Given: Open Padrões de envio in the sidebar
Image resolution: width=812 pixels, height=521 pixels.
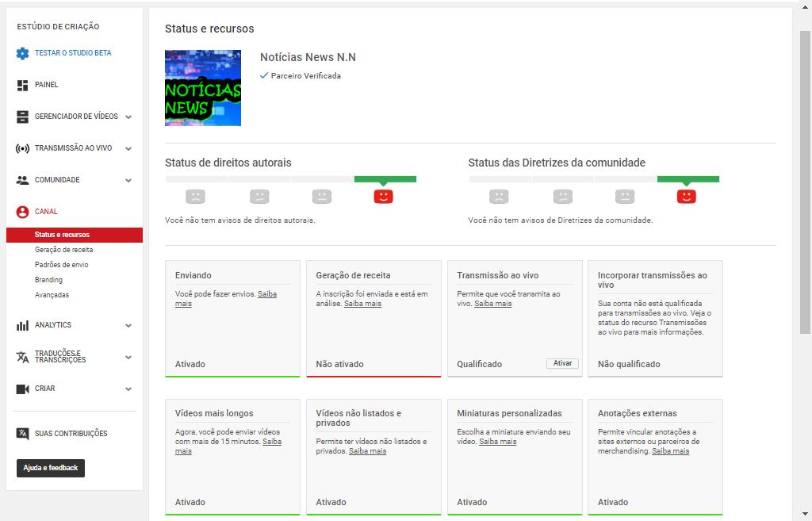Looking at the screenshot, I should pyautogui.click(x=61, y=265).
